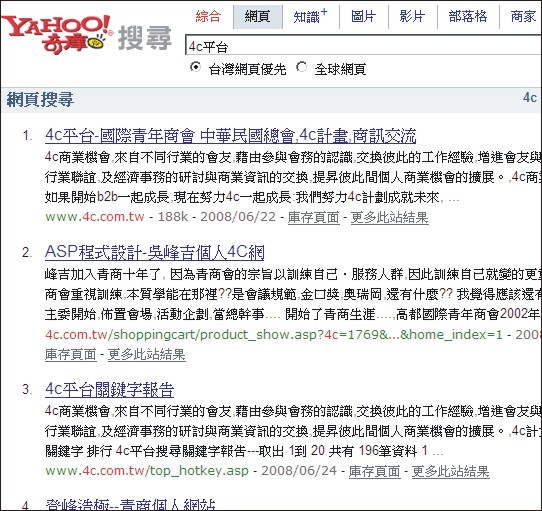The image size is (542, 511).
Task: Click 更多此站結果 under first result
Action: (x=390, y=217)
